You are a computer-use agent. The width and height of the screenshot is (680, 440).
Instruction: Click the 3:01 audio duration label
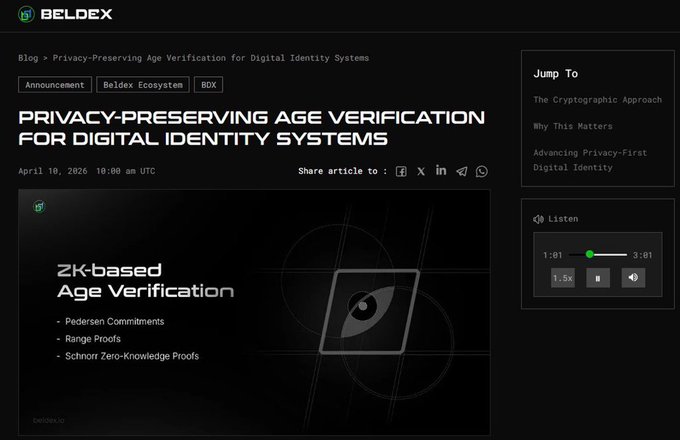[x=642, y=255]
